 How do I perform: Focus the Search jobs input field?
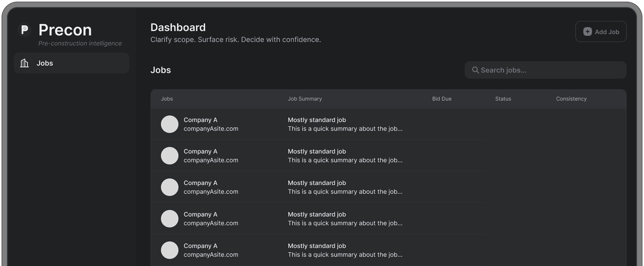point(550,70)
